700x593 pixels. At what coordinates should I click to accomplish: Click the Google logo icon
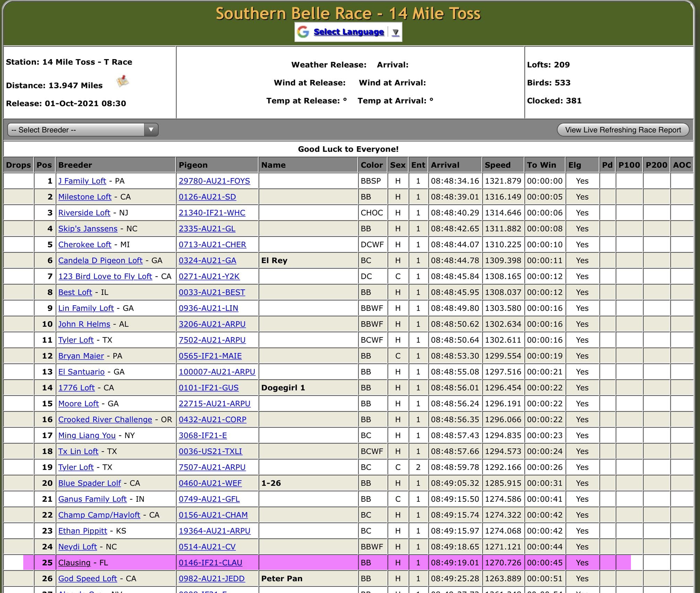pyautogui.click(x=303, y=32)
